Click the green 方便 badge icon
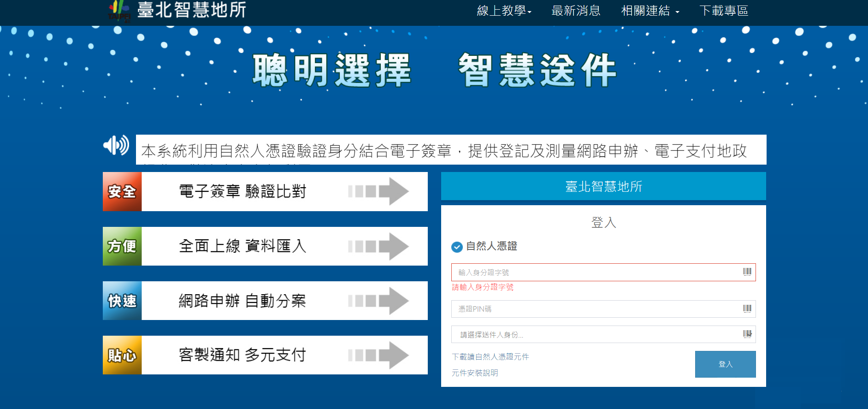 (x=122, y=246)
